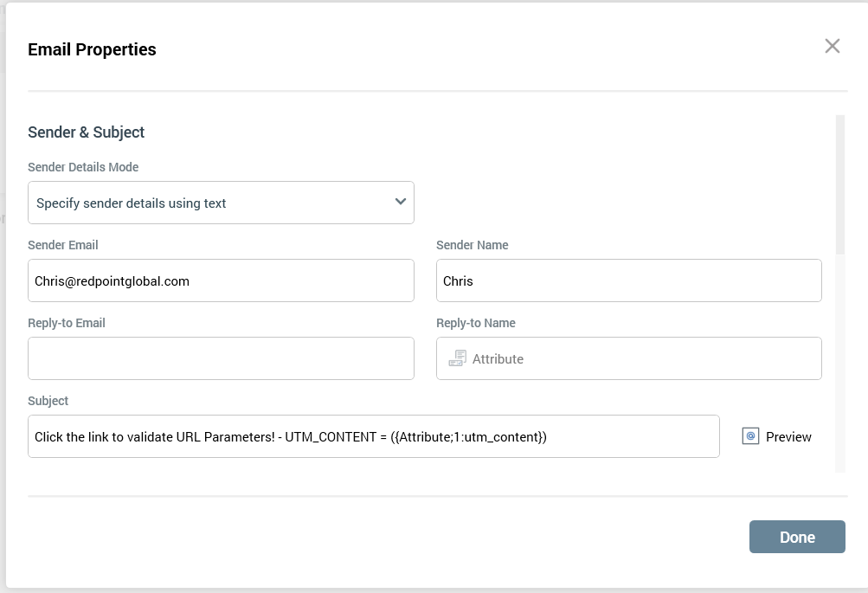
Task: Focus the Sender Email field with Chris@redpointglobal.com
Action: 221,280
